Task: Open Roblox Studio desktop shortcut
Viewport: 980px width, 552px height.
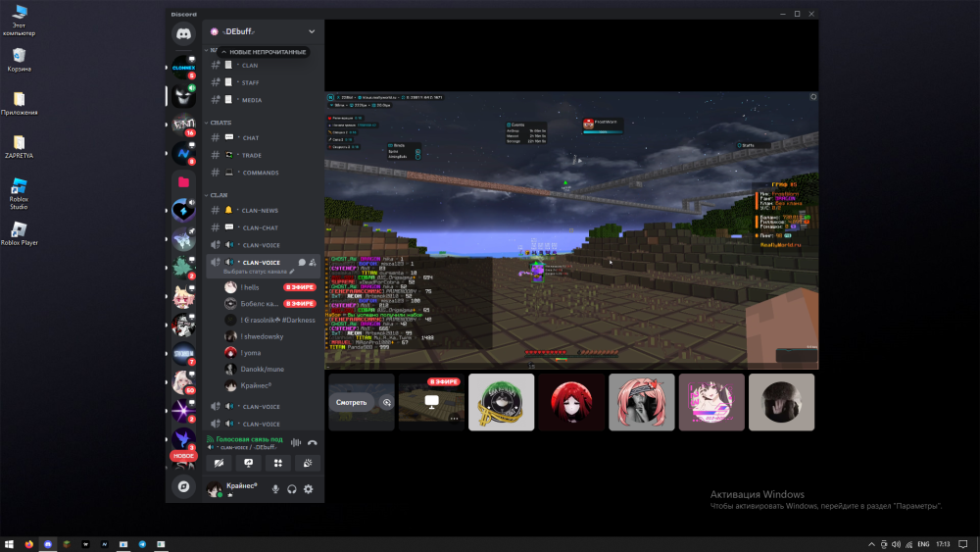Action: click(x=19, y=193)
